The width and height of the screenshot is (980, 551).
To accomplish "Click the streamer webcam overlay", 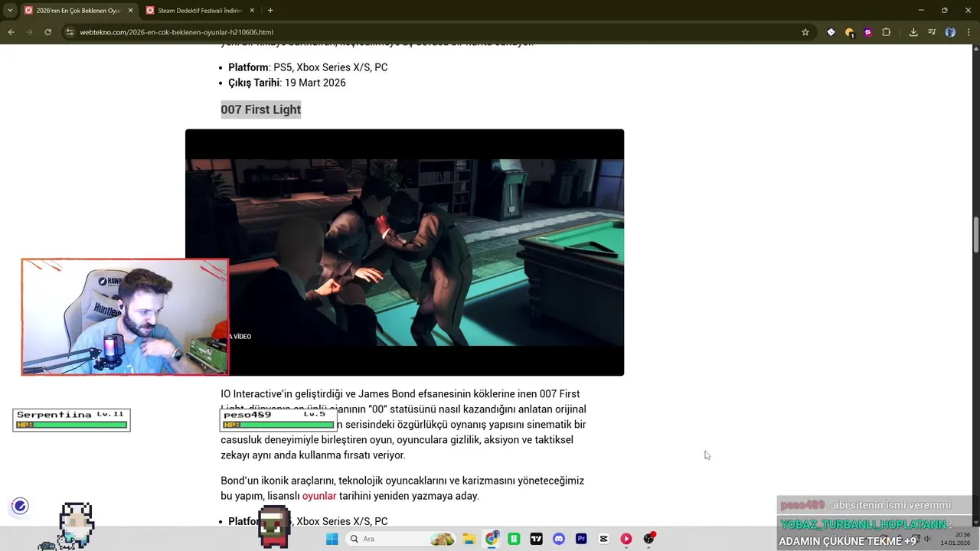I will (125, 317).
